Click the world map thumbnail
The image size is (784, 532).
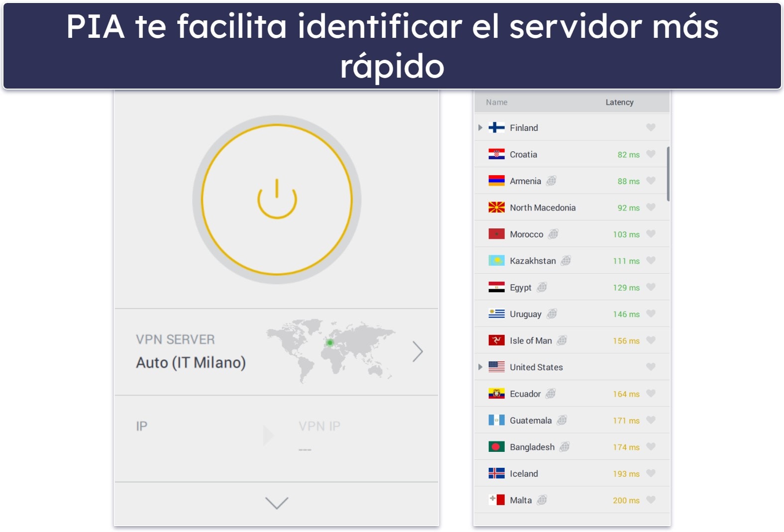pos(332,351)
